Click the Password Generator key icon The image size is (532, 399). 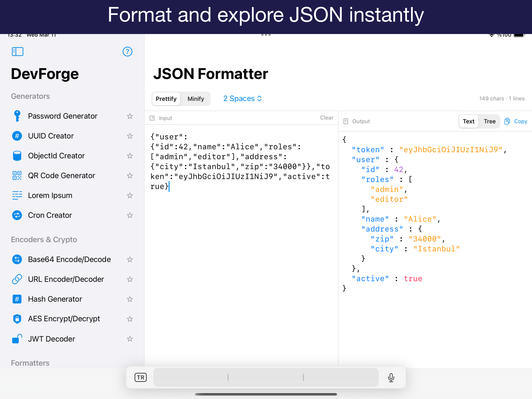click(17, 116)
